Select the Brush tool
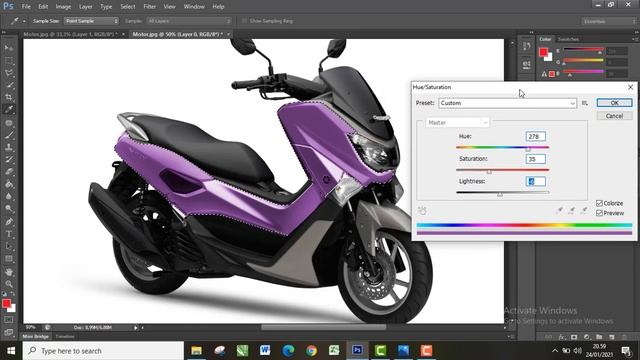Screen dimensions: 640x360 coord(9,135)
